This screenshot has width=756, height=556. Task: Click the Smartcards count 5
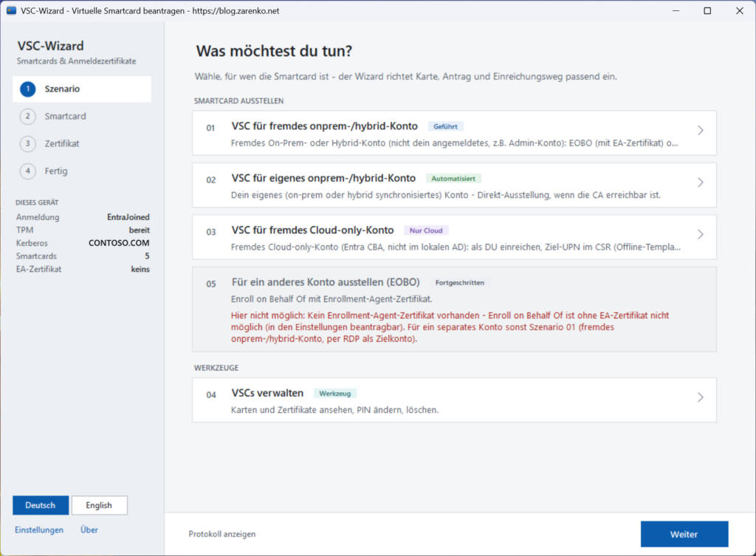pyautogui.click(x=147, y=256)
